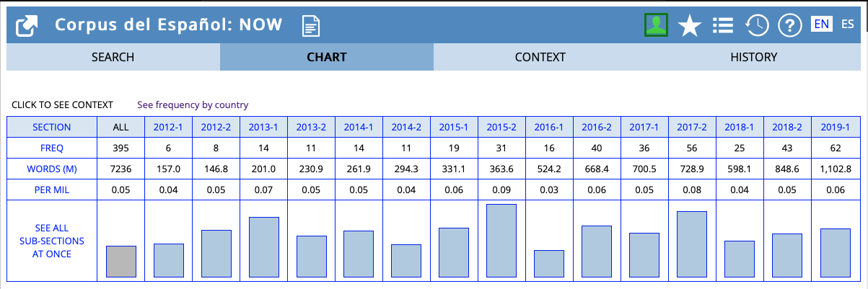Switch interface language to EN
The width and height of the screenshot is (868, 289).
tap(821, 25)
